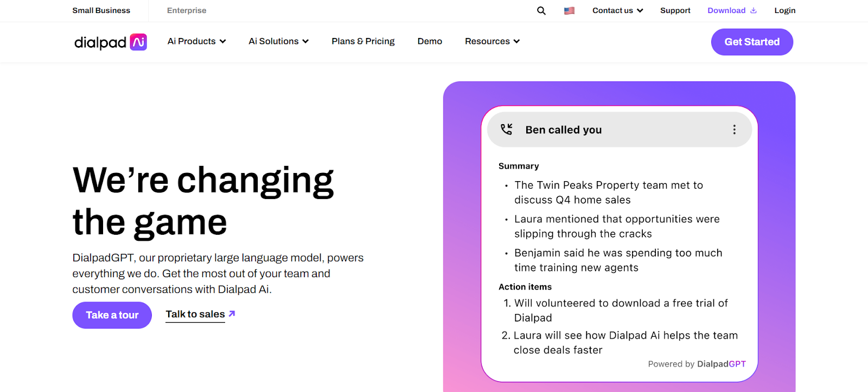Click the Talk to sales link
Image resolution: width=868 pixels, height=392 pixels.
[195, 314]
